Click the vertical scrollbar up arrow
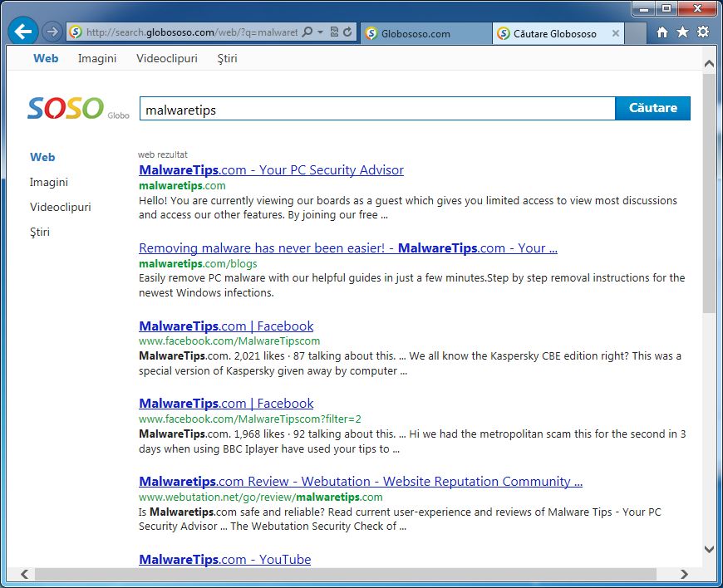The image size is (723, 588). point(709,64)
